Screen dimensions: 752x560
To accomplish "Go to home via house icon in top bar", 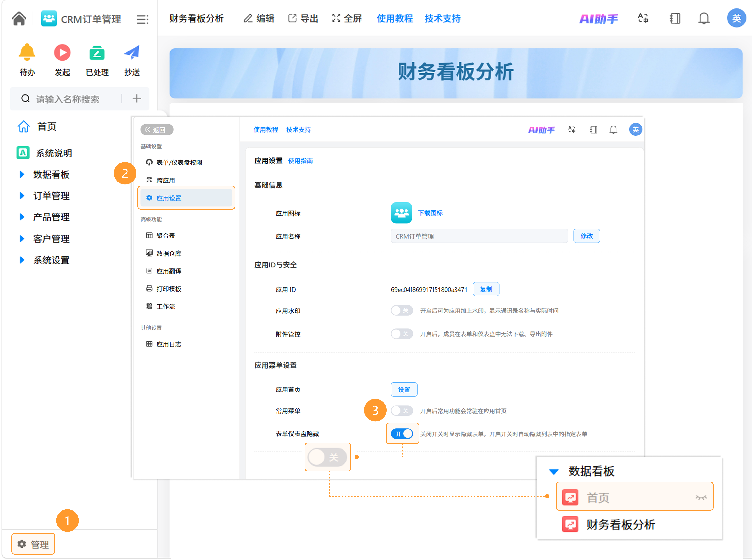I will point(19,19).
